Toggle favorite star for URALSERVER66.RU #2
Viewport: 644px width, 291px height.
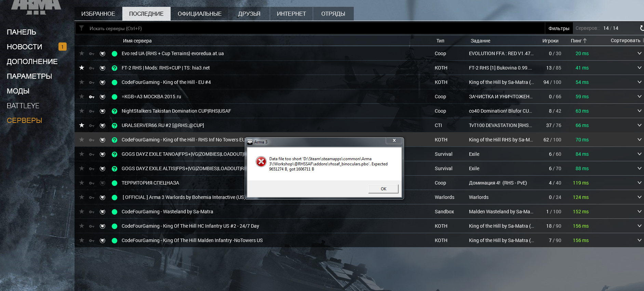click(x=82, y=125)
